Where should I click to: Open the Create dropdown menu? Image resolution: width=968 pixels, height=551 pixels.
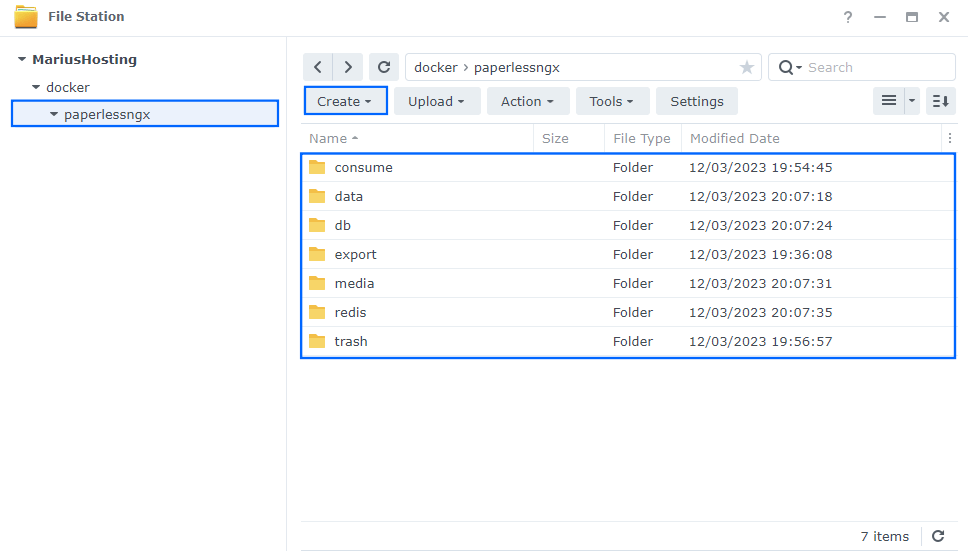pyautogui.click(x=345, y=101)
